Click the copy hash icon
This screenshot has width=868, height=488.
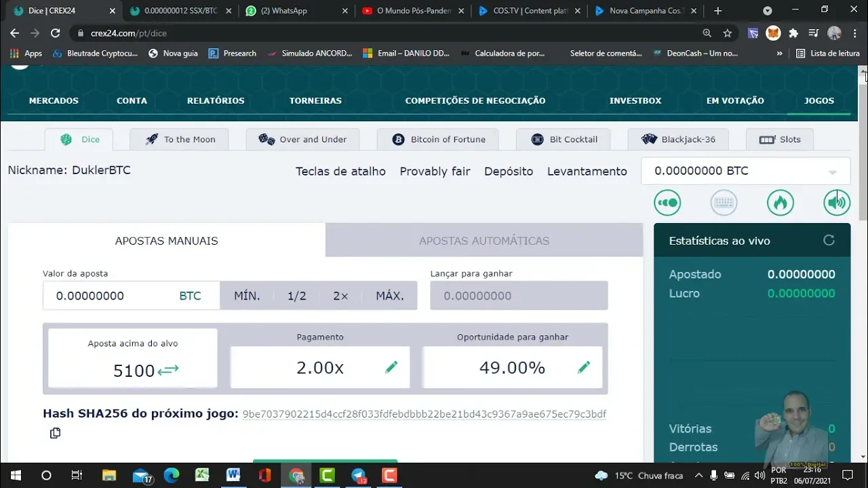pos(55,433)
